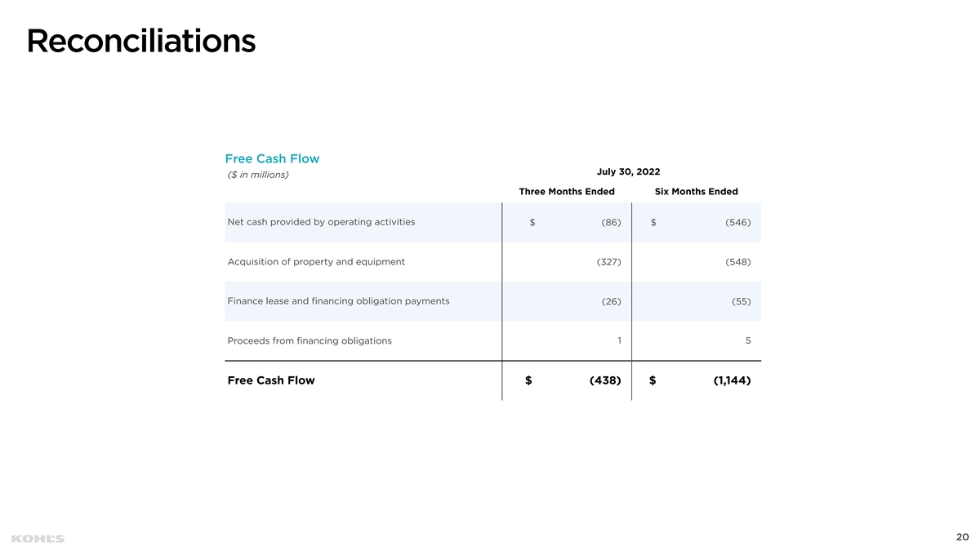Select the Three Months Ended column header
This screenshot has height=551, width=980.
(567, 192)
